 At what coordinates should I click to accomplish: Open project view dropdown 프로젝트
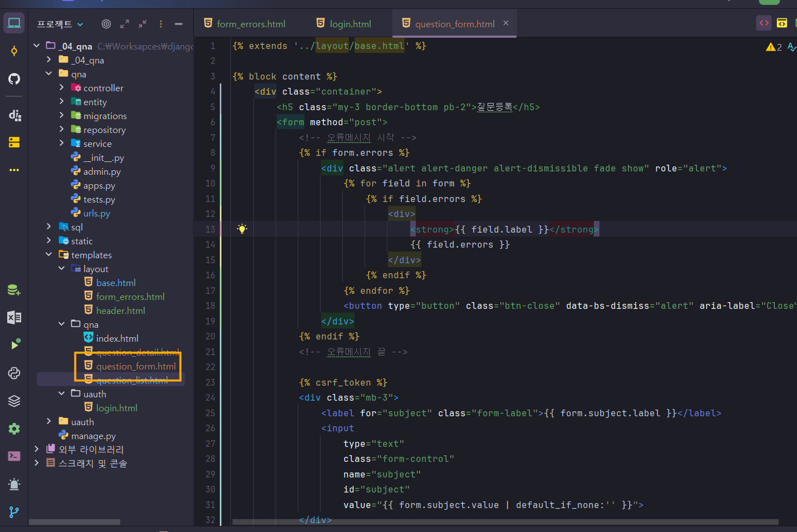click(x=60, y=24)
